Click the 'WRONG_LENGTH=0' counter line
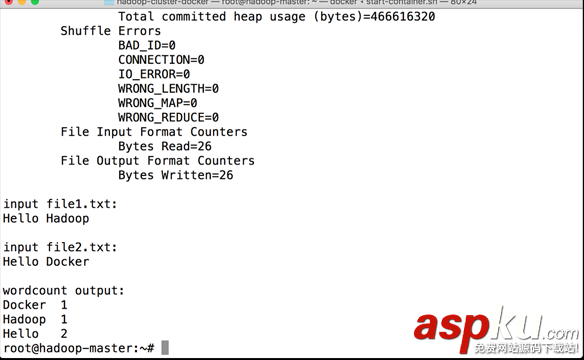This screenshot has width=584, height=360. [x=168, y=89]
